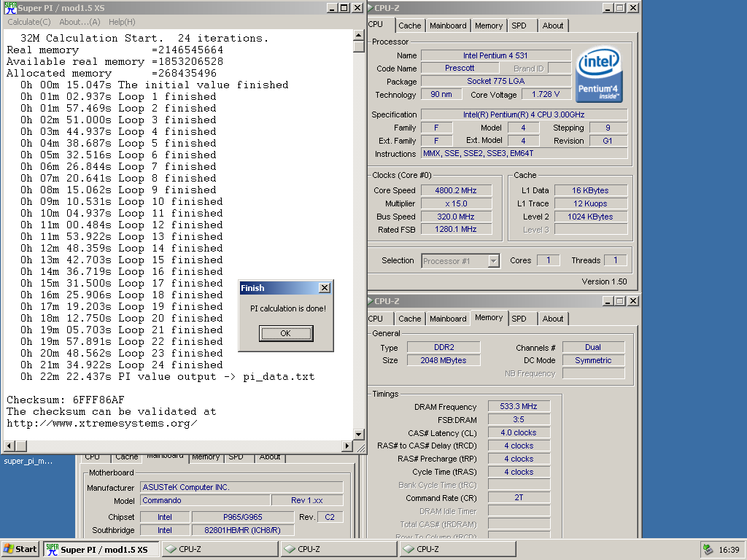Open the Processor #1 selection dropdown
Image resolution: width=747 pixels, height=560 pixels.
click(494, 261)
